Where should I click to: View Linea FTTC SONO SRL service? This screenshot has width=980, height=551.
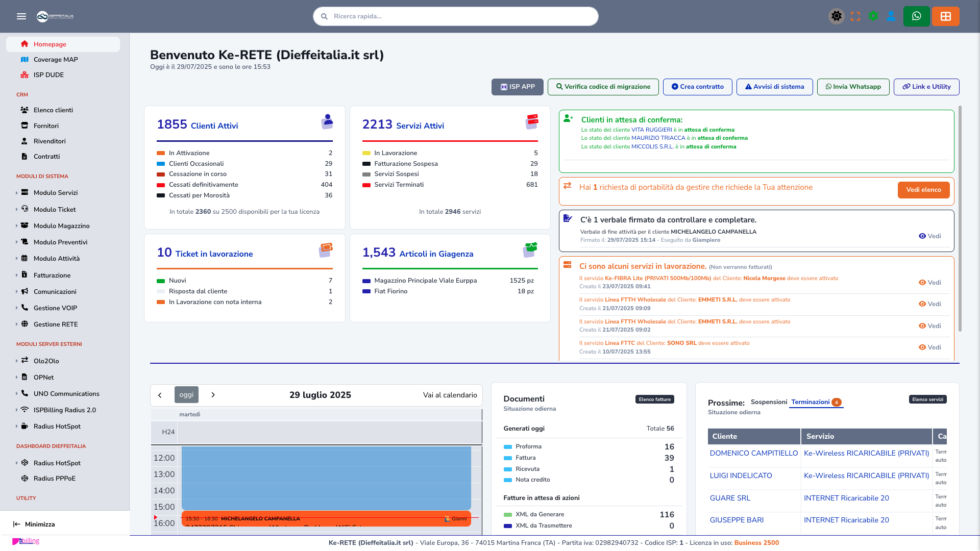(x=929, y=347)
